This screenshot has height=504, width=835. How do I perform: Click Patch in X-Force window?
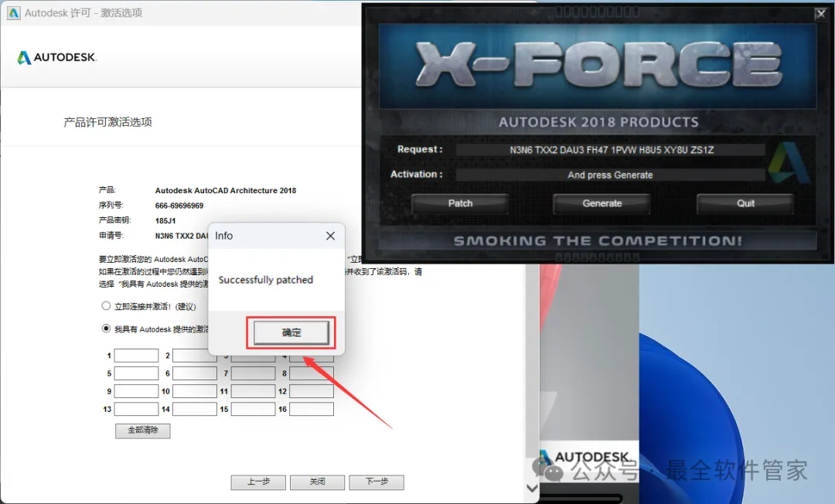point(460,203)
